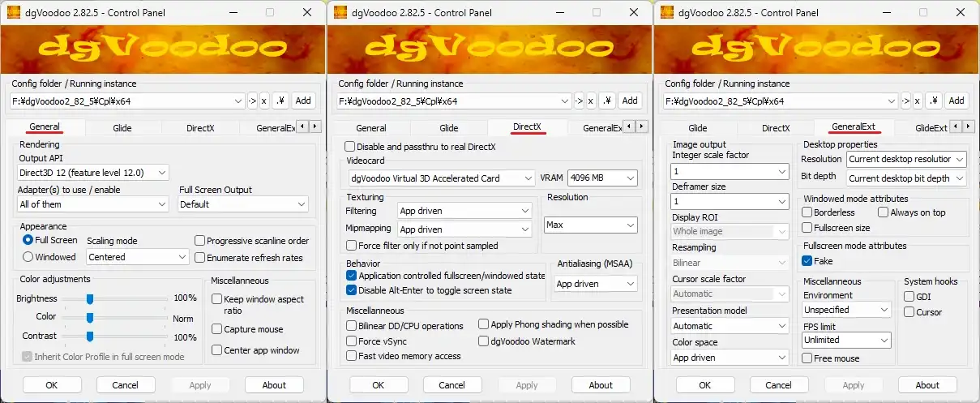The height and width of the screenshot is (403, 980).
Task: Open the Output API dropdown
Action: [x=93, y=173]
